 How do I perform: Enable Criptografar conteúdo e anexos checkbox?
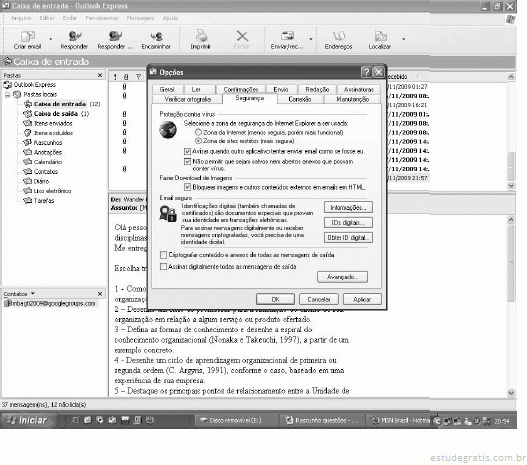[164, 255]
